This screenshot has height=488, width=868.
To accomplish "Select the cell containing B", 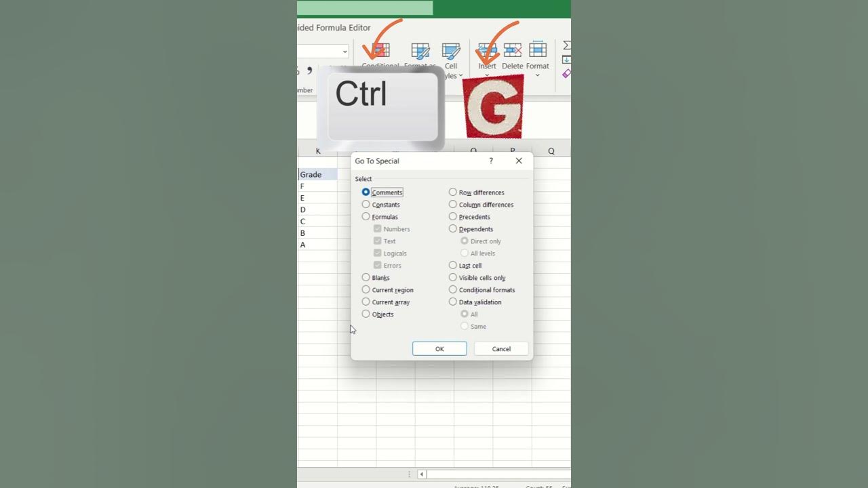I will [x=318, y=232].
